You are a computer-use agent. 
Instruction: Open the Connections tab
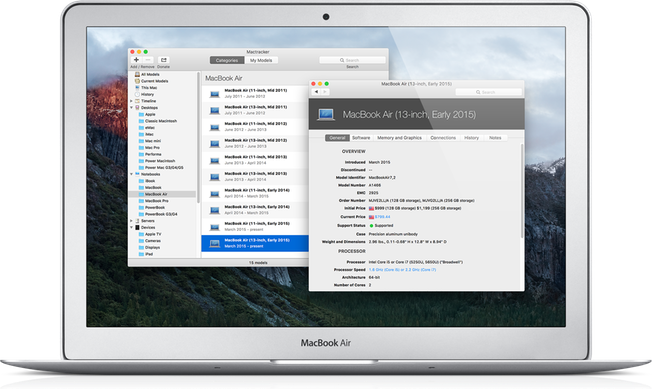click(443, 138)
